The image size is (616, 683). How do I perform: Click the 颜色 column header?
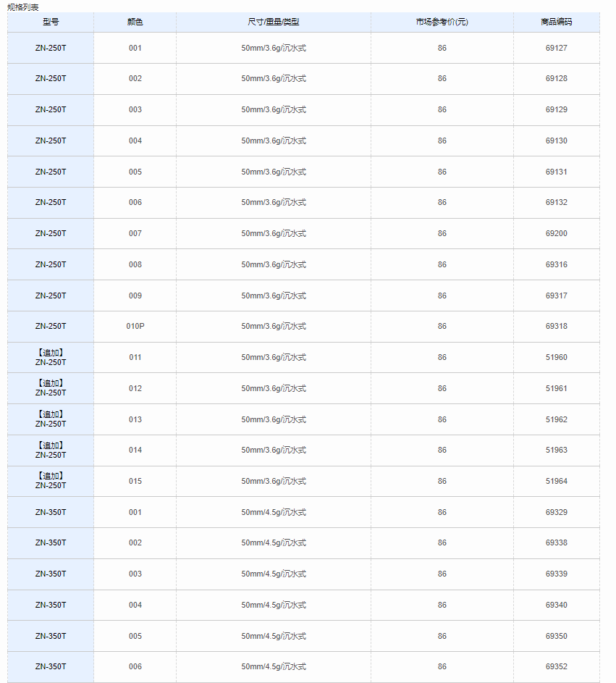(135, 22)
